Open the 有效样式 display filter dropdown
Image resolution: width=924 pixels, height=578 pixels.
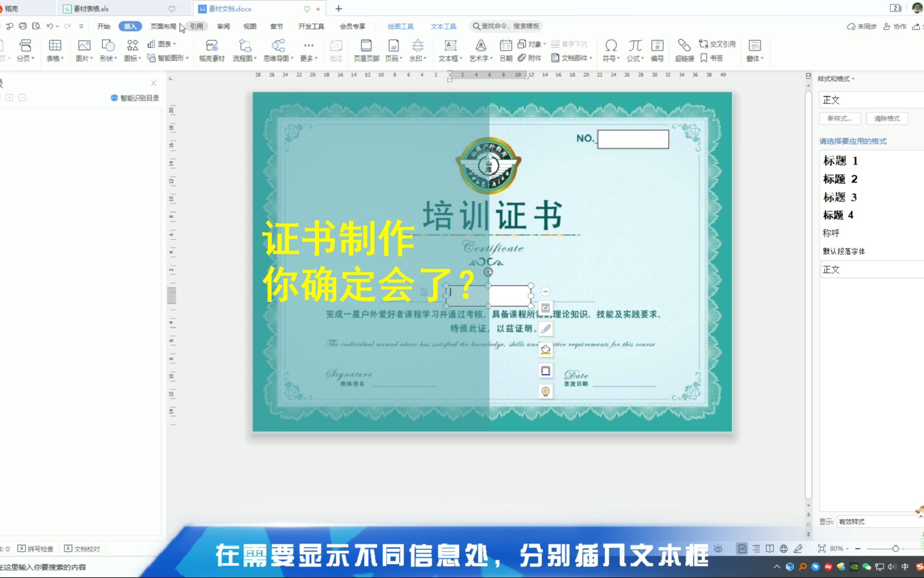pos(880,522)
